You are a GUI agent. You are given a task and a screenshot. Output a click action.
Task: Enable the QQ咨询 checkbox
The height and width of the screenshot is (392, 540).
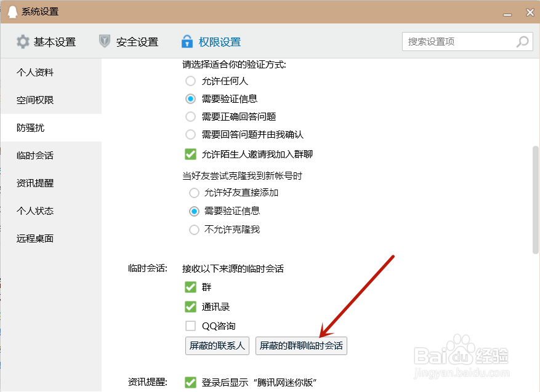190,326
